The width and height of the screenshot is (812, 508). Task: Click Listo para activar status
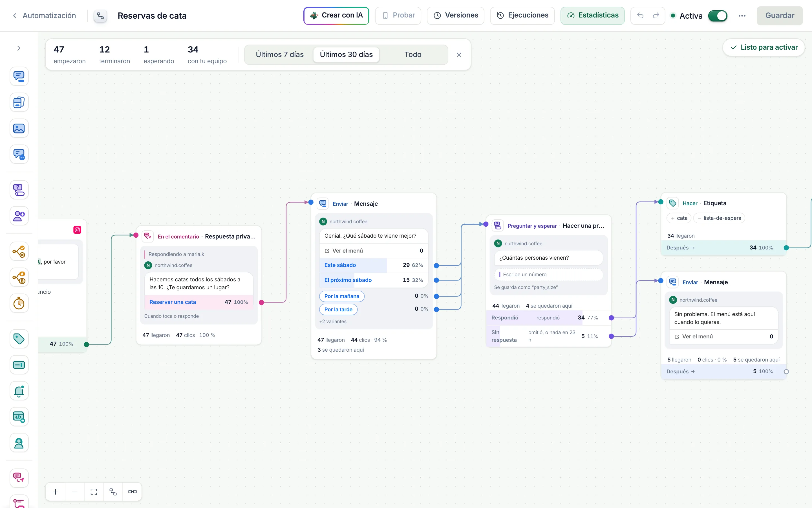[x=764, y=47]
